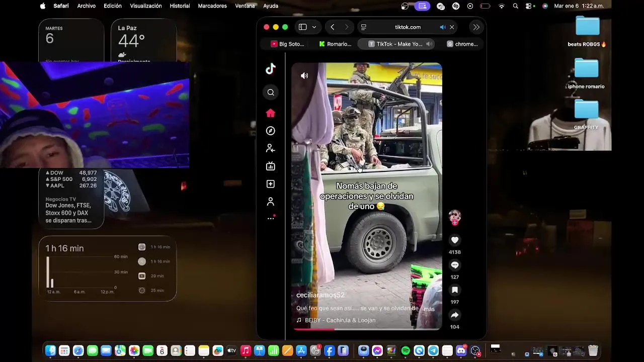Open TikTok profile icon in sidebar

pos(271,202)
